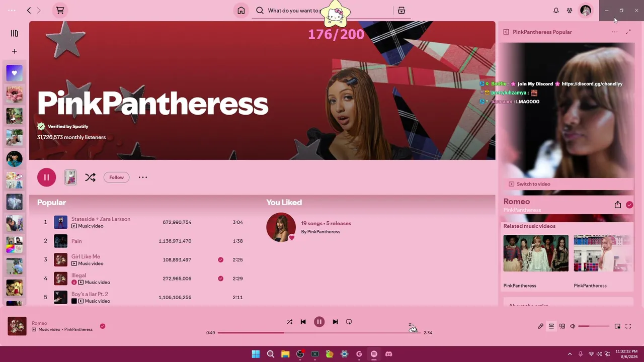The height and width of the screenshot is (362, 644).
Task: Show hidden system tray icons
Action: (570, 354)
